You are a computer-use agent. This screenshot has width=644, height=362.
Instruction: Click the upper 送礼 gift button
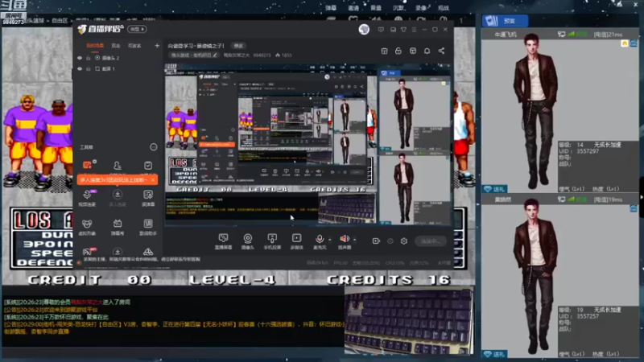pos(494,189)
